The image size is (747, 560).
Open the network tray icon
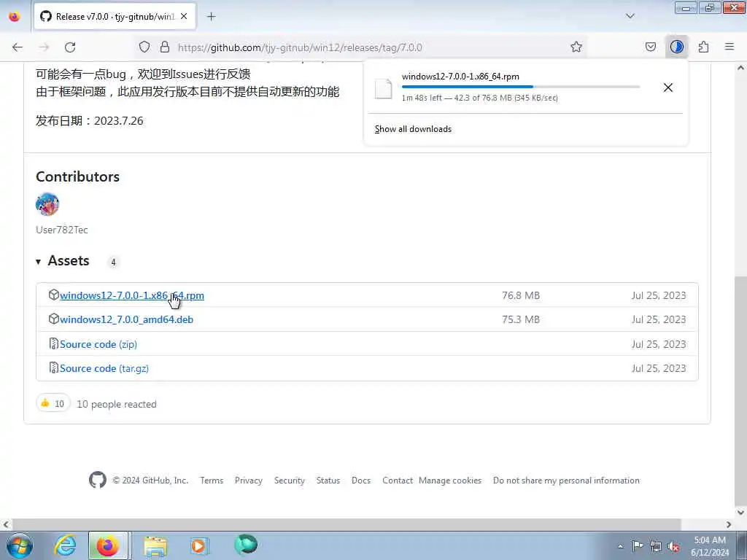656,546
